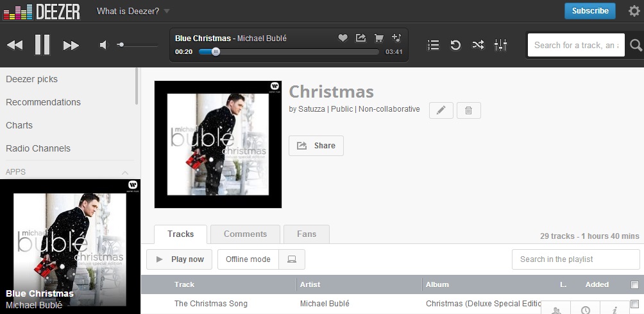Image resolution: width=644 pixels, height=314 pixels.
Task: Buy the track via cart icon
Action: [x=378, y=38]
